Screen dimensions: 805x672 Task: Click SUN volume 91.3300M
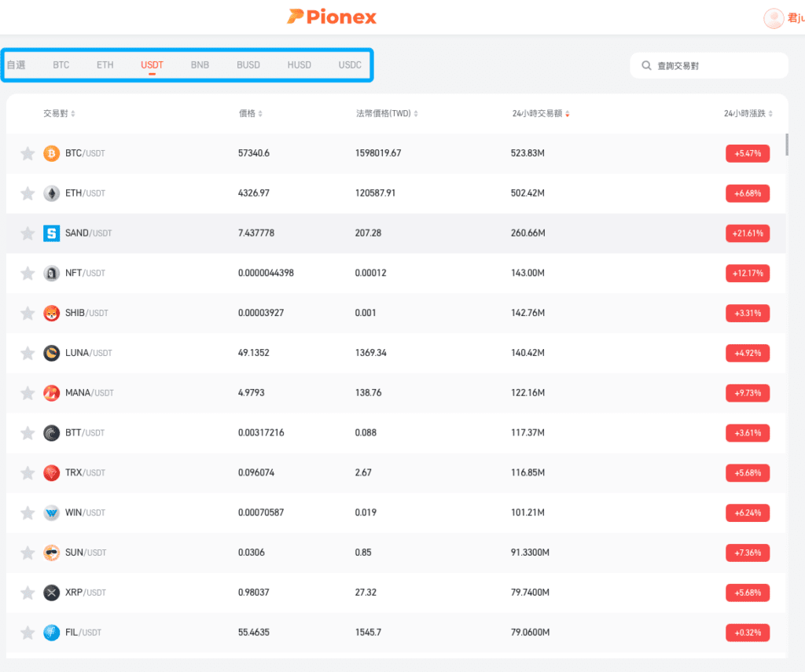(x=530, y=553)
